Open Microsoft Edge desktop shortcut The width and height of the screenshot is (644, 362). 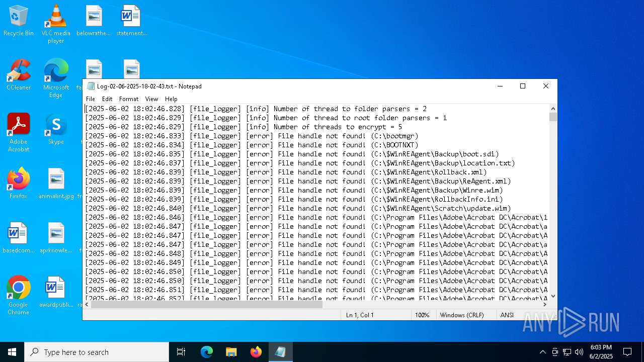click(x=56, y=78)
